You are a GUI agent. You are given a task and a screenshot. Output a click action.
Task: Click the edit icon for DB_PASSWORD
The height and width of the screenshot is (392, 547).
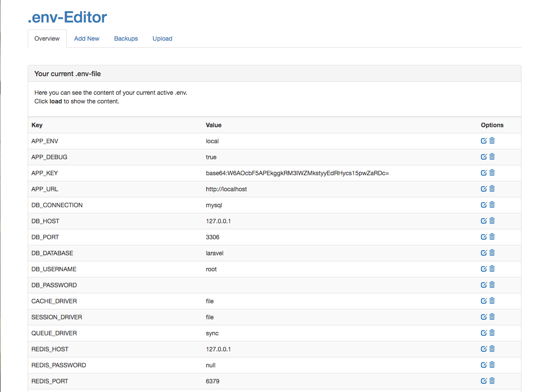tap(484, 285)
